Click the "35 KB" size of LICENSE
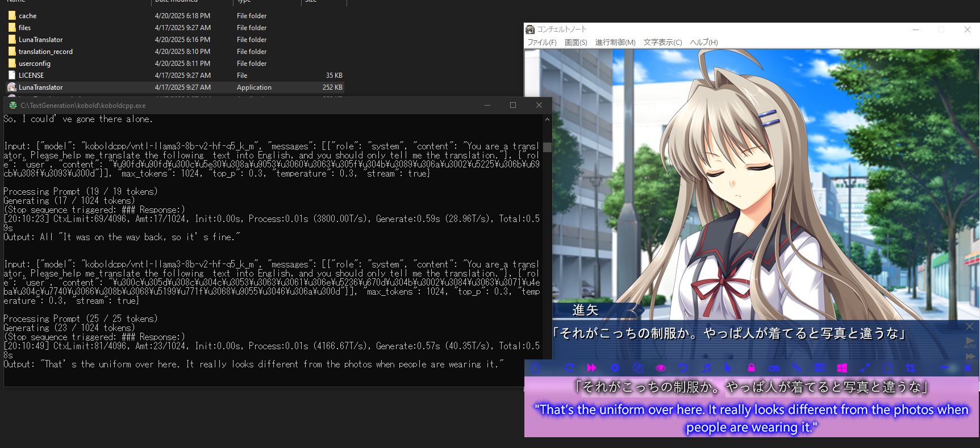The width and height of the screenshot is (980, 448). [x=334, y=76]
